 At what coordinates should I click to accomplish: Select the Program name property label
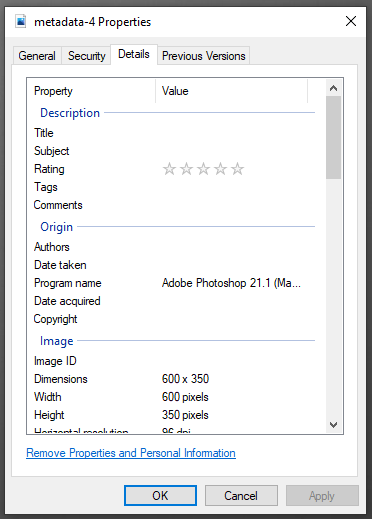click(x=68, y=283)
